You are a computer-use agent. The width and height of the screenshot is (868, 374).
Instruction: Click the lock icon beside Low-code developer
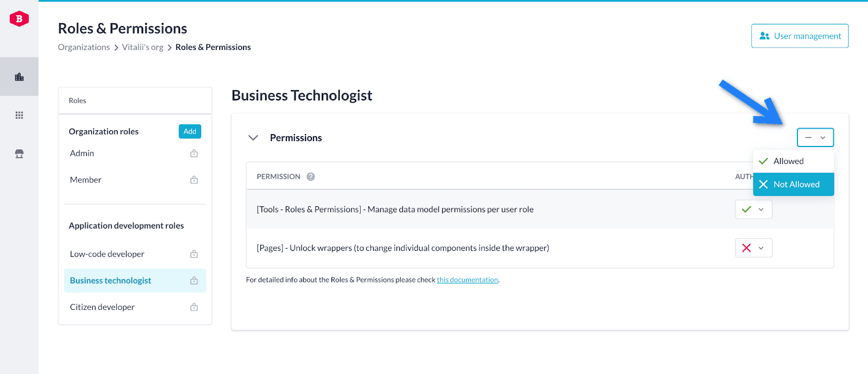click(x=194, y=254)
